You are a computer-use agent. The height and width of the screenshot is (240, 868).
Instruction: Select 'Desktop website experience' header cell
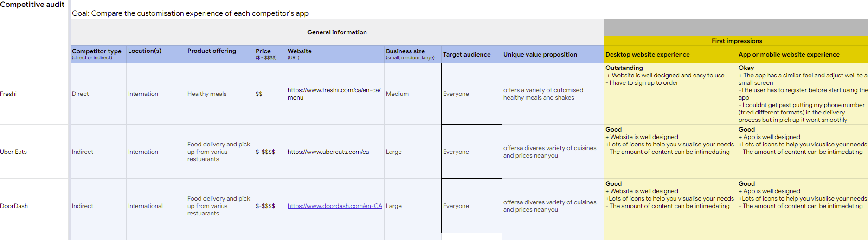pos(670,54)
